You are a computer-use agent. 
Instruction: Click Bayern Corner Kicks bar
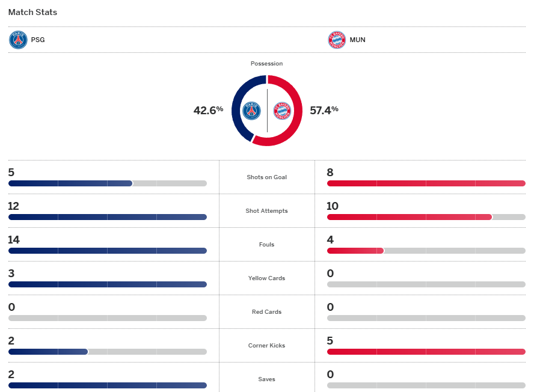coord(426,352)
